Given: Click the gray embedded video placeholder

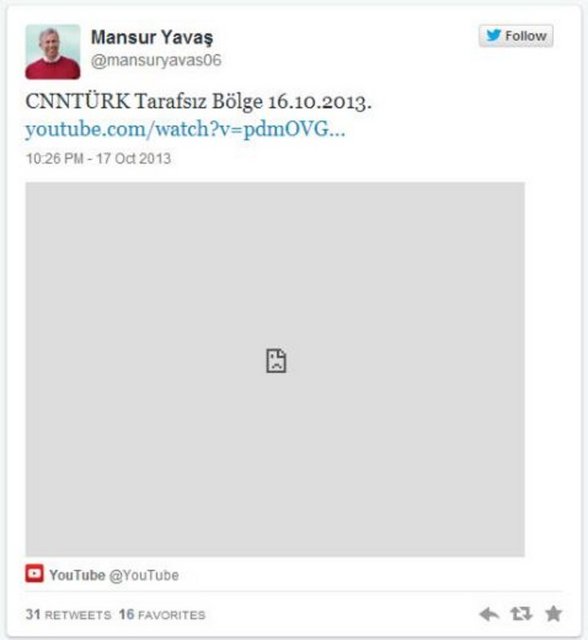Looking at the screenshot, I should [x=275, y=369].
